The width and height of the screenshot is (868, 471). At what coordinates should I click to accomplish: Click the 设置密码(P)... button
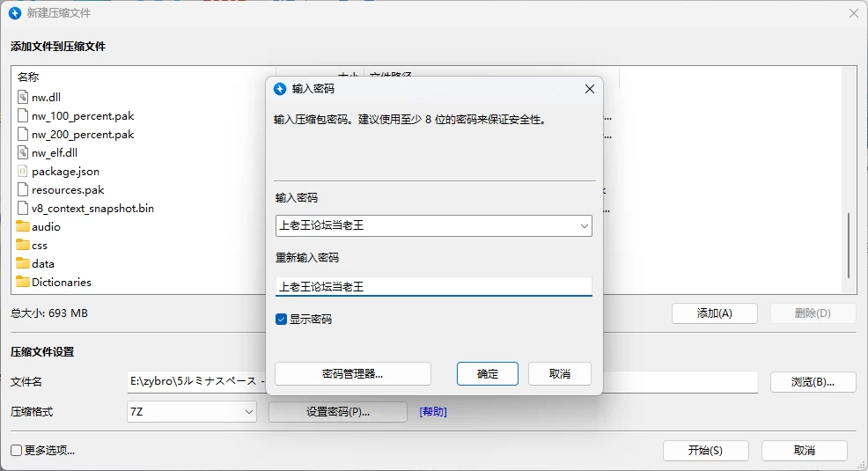pyautogui.click(x=338, y=412)
